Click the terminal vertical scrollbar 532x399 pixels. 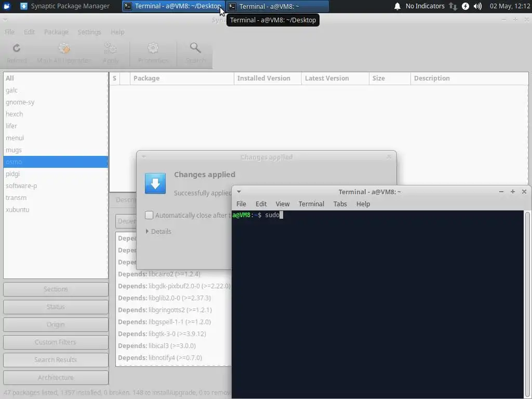(x=527, y=304)
